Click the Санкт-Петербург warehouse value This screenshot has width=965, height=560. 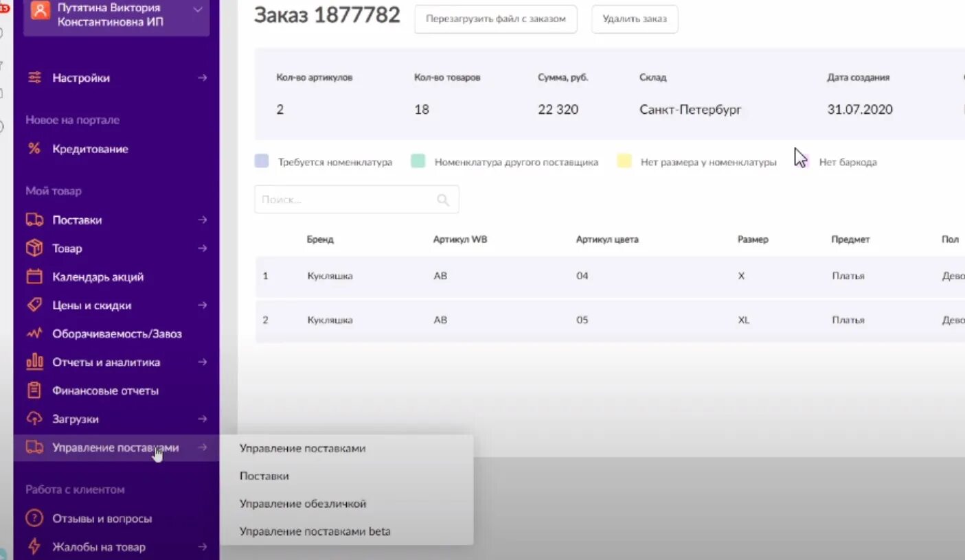(690, 110)
